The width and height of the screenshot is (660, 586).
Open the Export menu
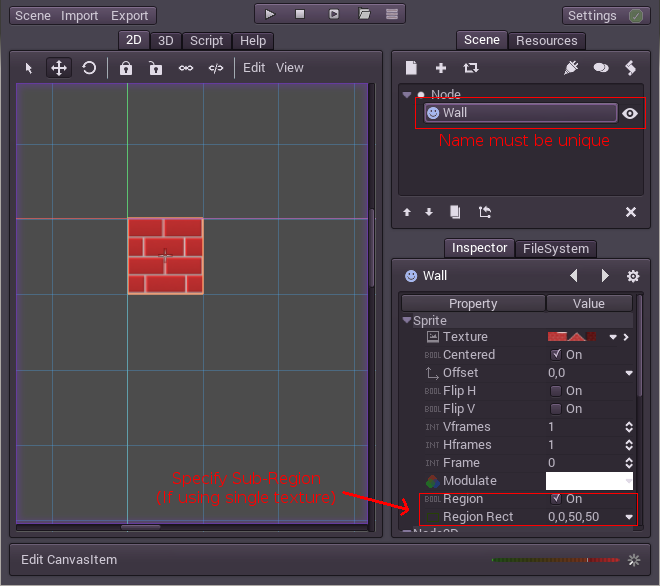[x=129, y=16]
